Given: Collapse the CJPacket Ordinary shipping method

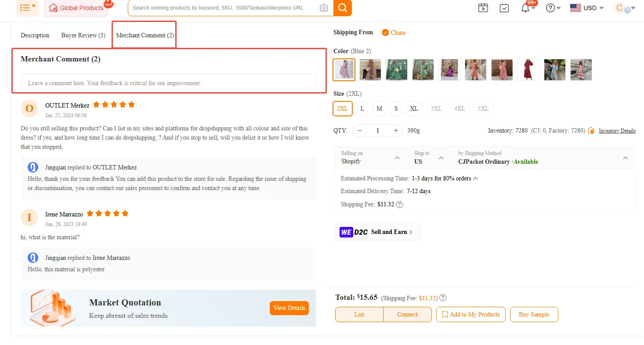Looking at the screenshot, I should point(626,158).
